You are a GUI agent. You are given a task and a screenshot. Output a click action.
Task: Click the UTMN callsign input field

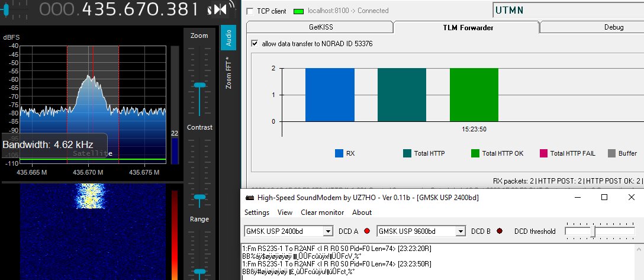pos(568,10)
